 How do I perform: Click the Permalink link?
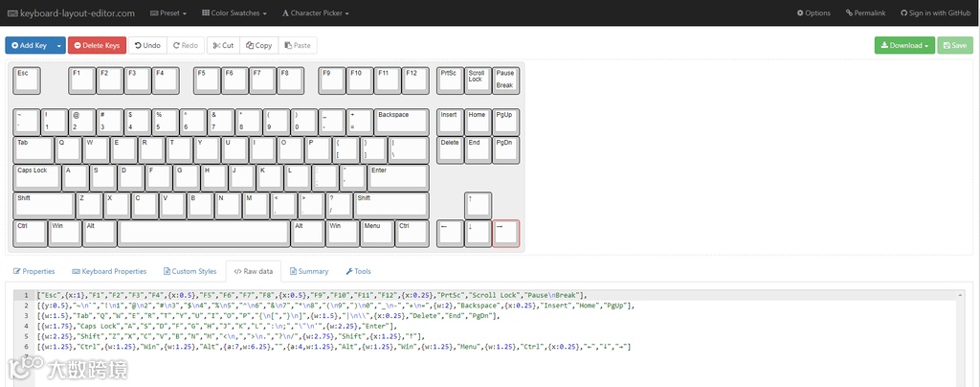click(865, 12)
